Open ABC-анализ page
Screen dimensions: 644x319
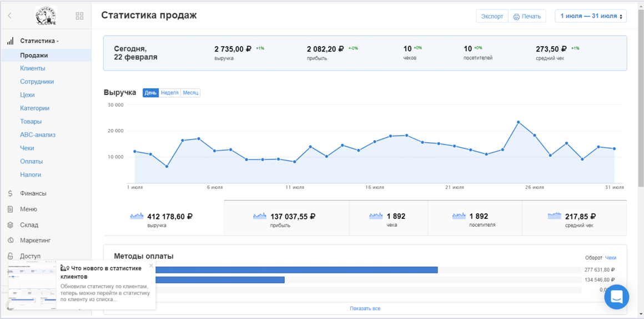[x=38, y=135]
